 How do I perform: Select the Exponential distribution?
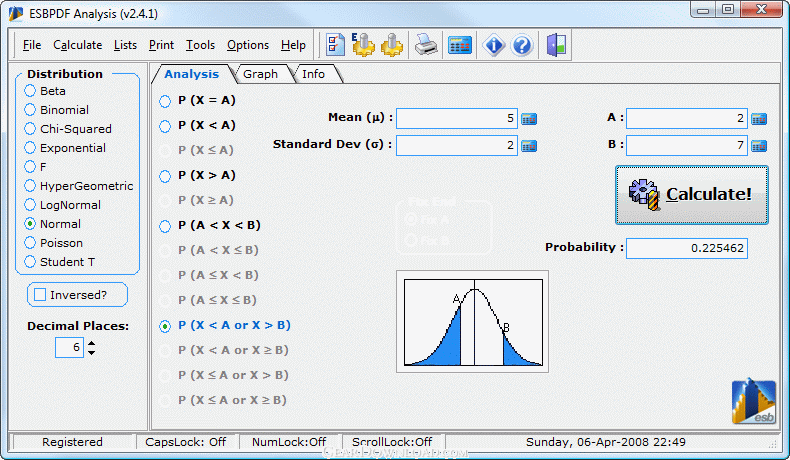tap(65, 148)
